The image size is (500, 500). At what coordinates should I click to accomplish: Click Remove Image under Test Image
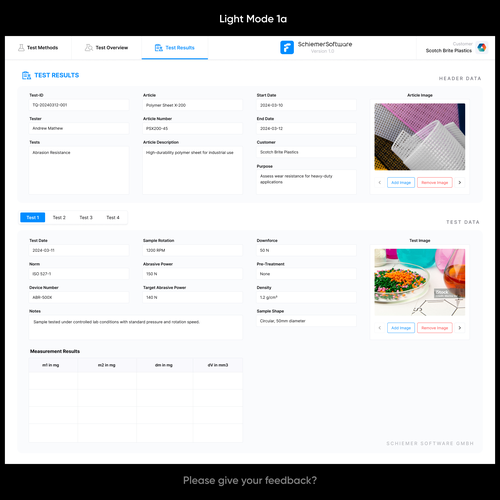(x=435, y=328)
